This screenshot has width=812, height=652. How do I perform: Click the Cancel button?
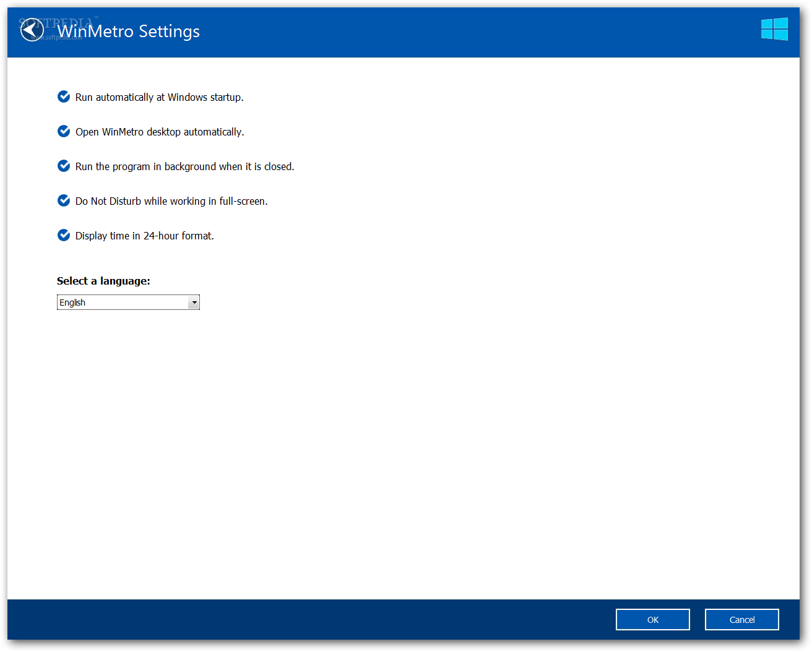(742, 620)
